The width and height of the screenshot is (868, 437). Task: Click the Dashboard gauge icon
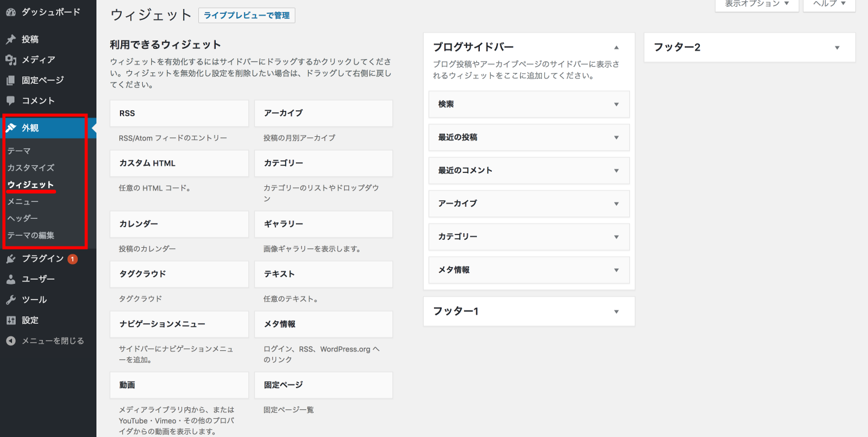[11, 12]
